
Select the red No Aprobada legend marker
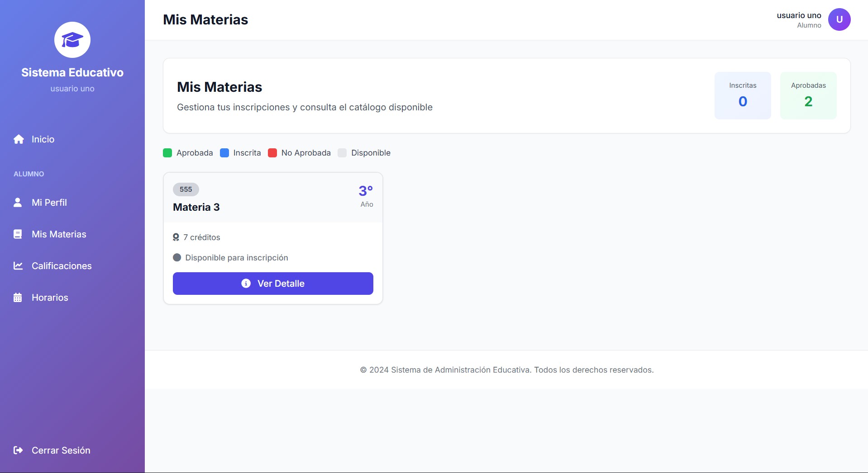[272, 153]
